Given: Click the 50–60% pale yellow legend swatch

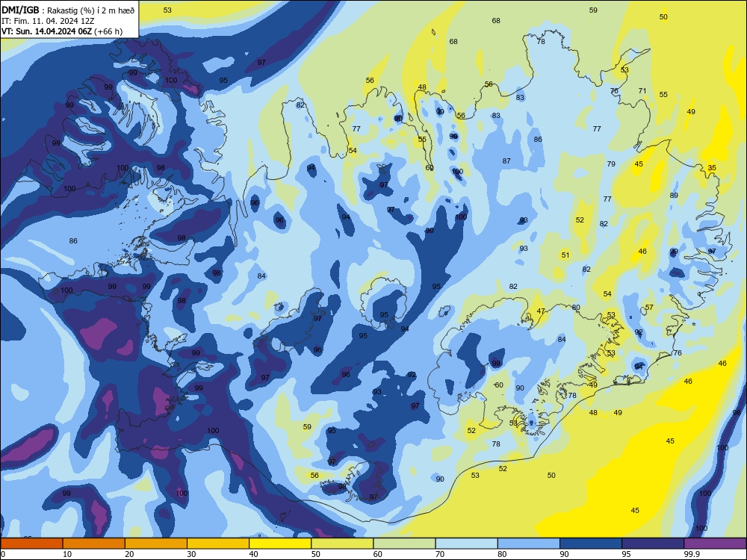Looking at the screenshot, I should coord(342,544).
